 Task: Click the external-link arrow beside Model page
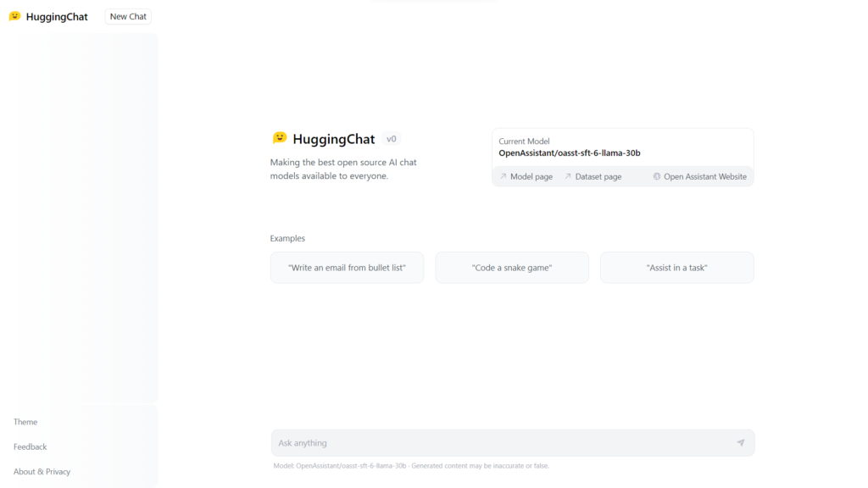tap(503, 176)
